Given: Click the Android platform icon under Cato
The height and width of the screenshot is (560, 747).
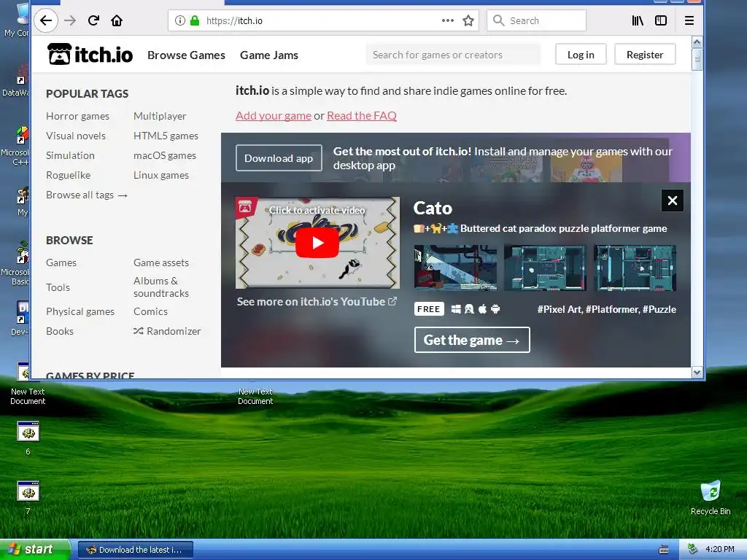Looking at the screenshot, I should pos(495,309).
